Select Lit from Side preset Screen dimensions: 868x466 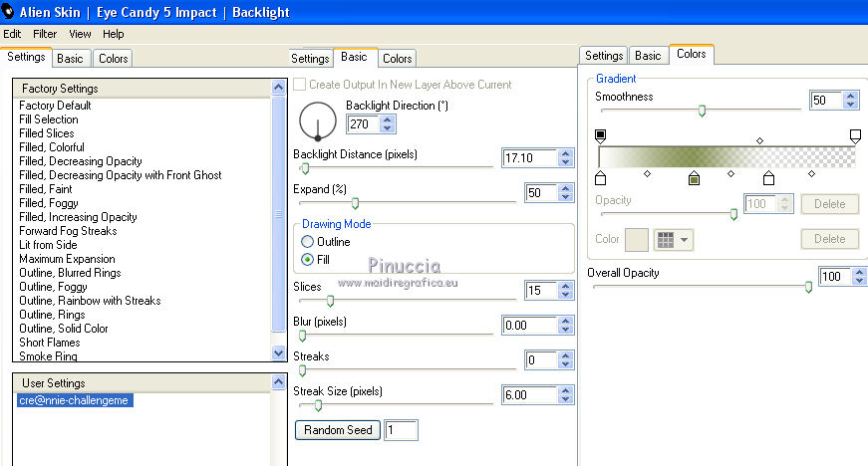pos(48,244)
